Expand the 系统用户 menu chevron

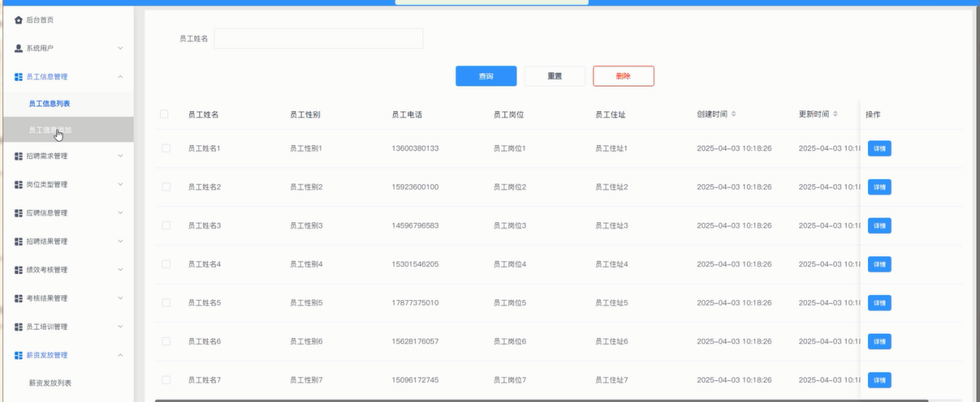pyautogui.click(x=120, y=49)
